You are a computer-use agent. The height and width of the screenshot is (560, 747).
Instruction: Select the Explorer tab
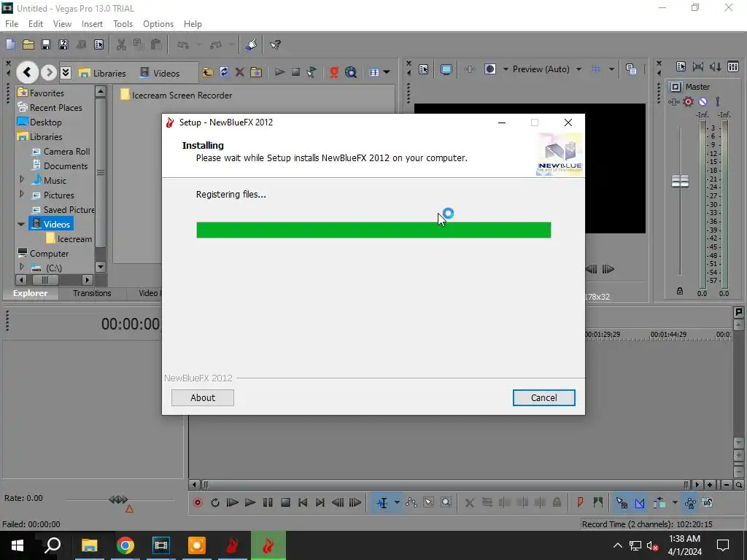pos(31,293)
